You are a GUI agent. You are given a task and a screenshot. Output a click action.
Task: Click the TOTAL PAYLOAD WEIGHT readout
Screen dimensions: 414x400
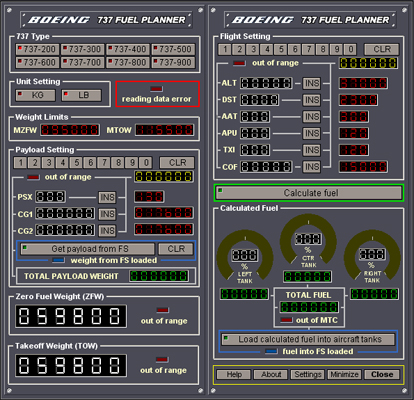point(159,276)
